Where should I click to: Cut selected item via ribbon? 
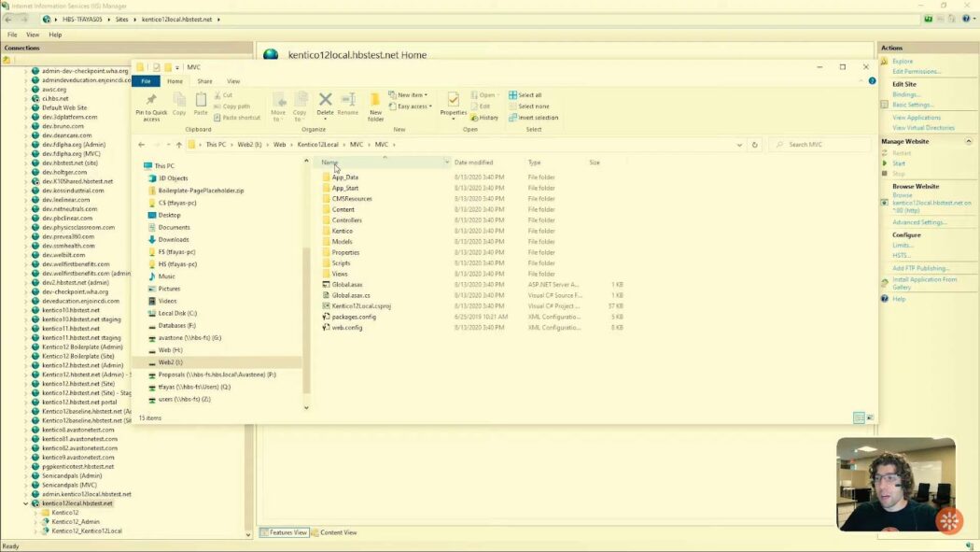click(x=223, y=95)
